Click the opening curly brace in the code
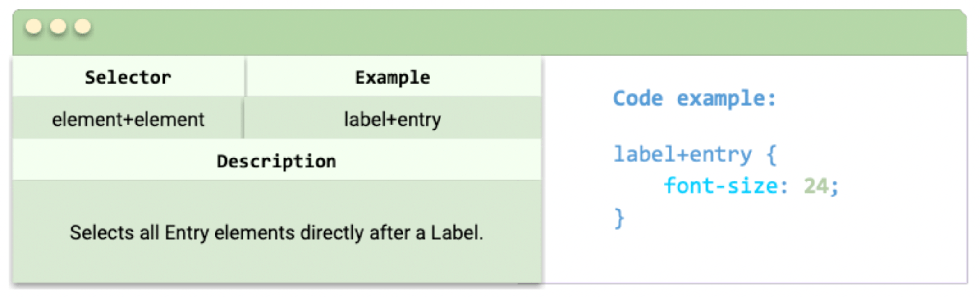The width and height of the screenshot is (980, 297). click(x=771, y=155)
